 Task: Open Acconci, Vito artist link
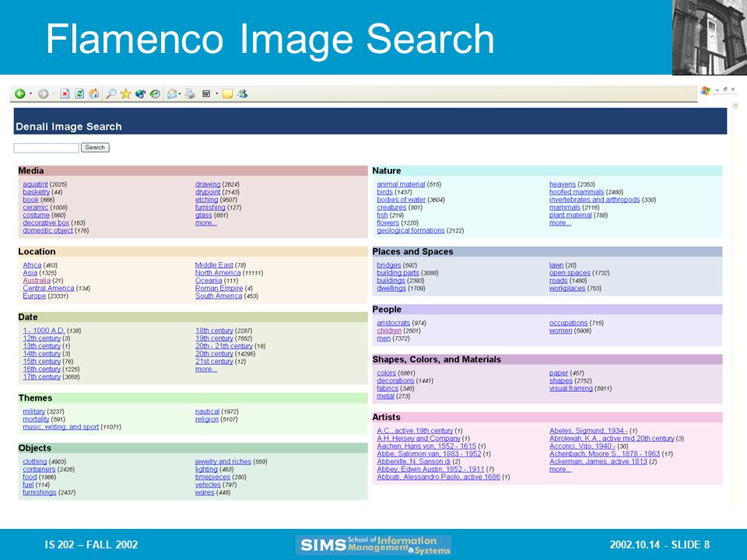tap(582, 446)
